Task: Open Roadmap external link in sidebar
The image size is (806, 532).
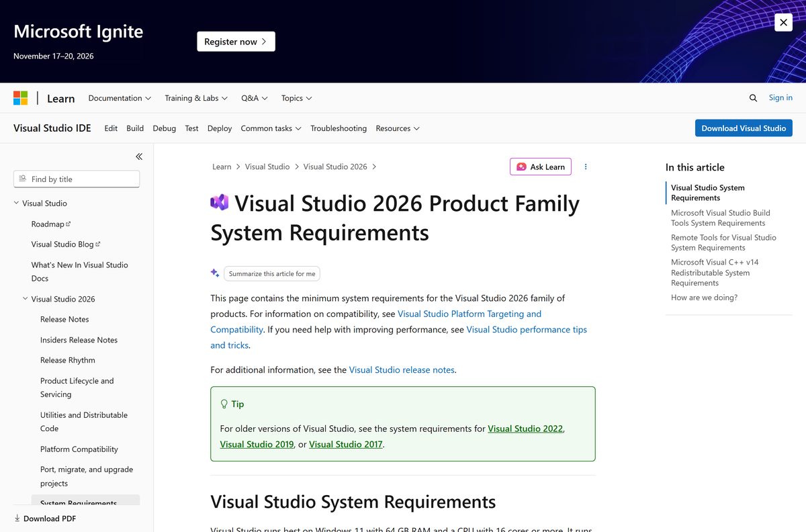Action: pyautogui.click(x=51, y=224)
